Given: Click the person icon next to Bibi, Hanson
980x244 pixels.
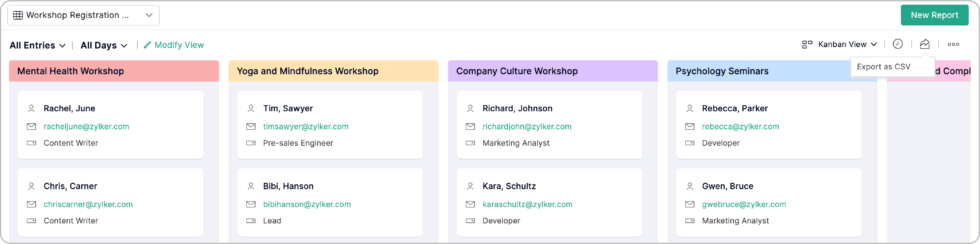Looking at the screenshot, I should click(x=251, y=186).
